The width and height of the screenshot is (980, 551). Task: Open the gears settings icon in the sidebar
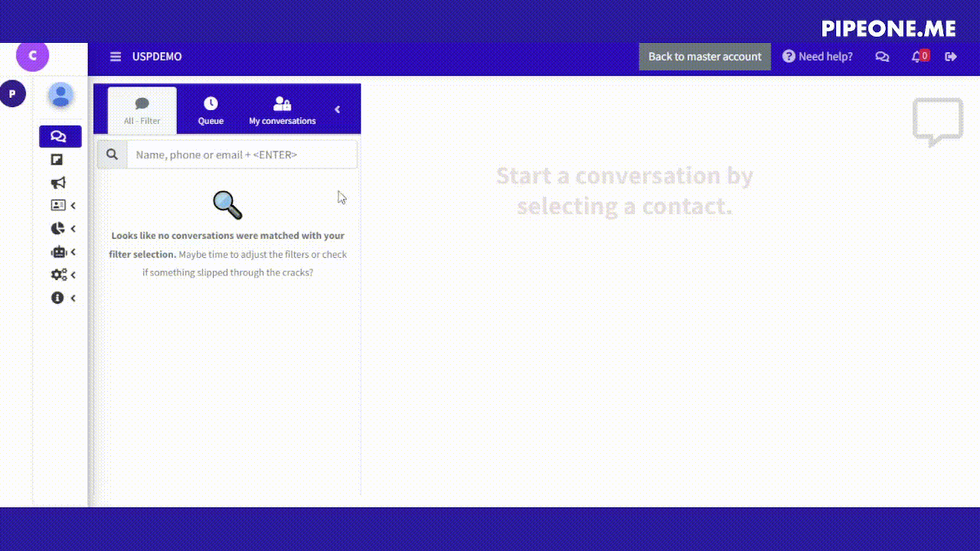pyautogui.click(x=58, y=275)
